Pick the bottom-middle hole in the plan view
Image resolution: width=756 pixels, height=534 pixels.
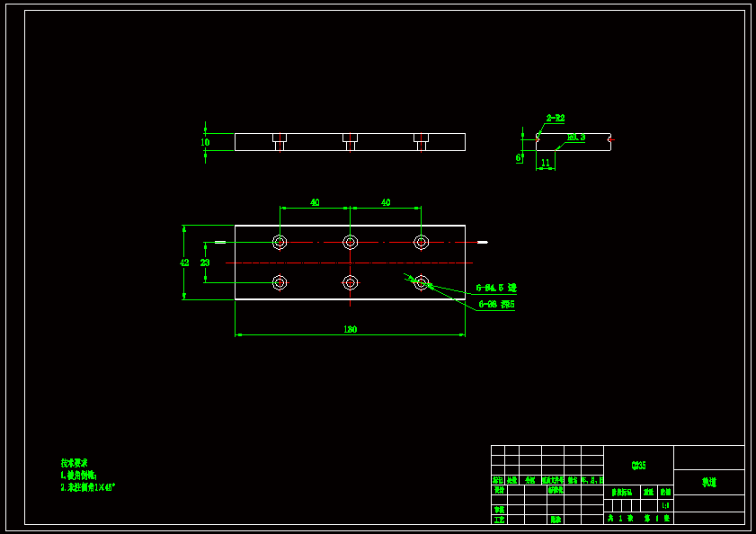click(351, 282)
